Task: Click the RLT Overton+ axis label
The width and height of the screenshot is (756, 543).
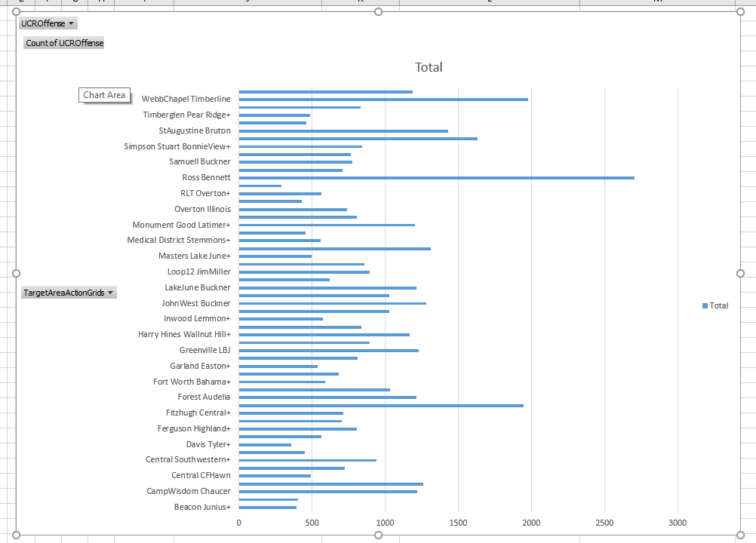Action: point(205,193)
